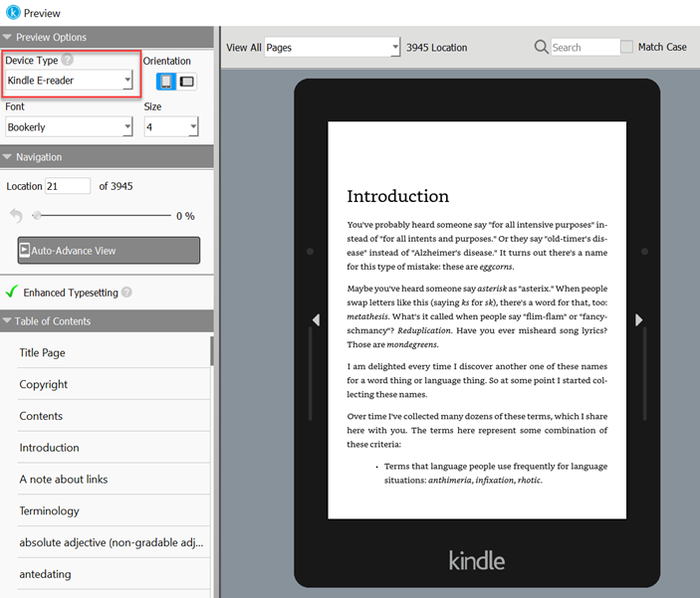Collapse the Preview Options section
Image resolution: width=700 pixels, height=598 pixels.
(x=7, y=37)
